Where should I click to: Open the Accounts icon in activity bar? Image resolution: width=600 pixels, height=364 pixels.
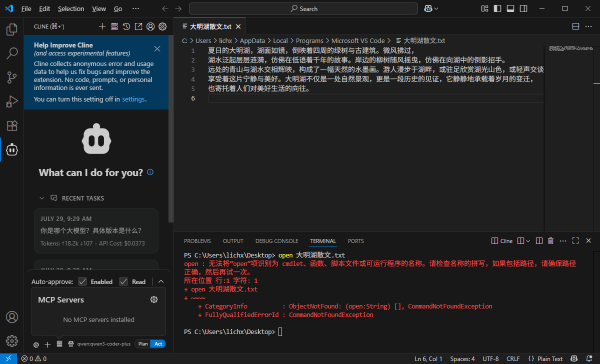11,317
